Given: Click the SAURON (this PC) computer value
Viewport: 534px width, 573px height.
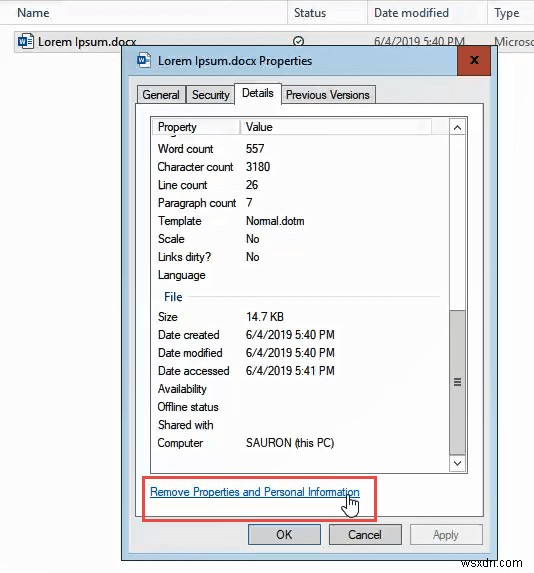Looking at the screenshot, I should click(290, 443).
